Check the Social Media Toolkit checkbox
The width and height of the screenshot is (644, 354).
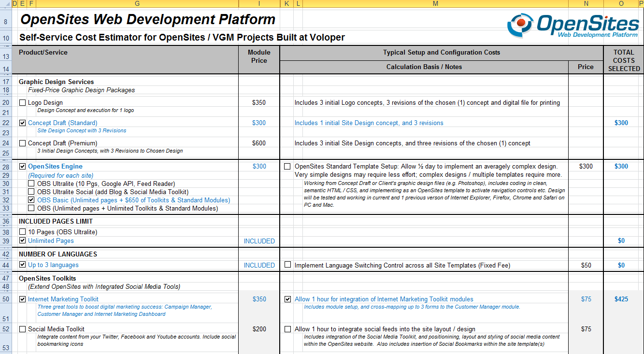point(22,329)
